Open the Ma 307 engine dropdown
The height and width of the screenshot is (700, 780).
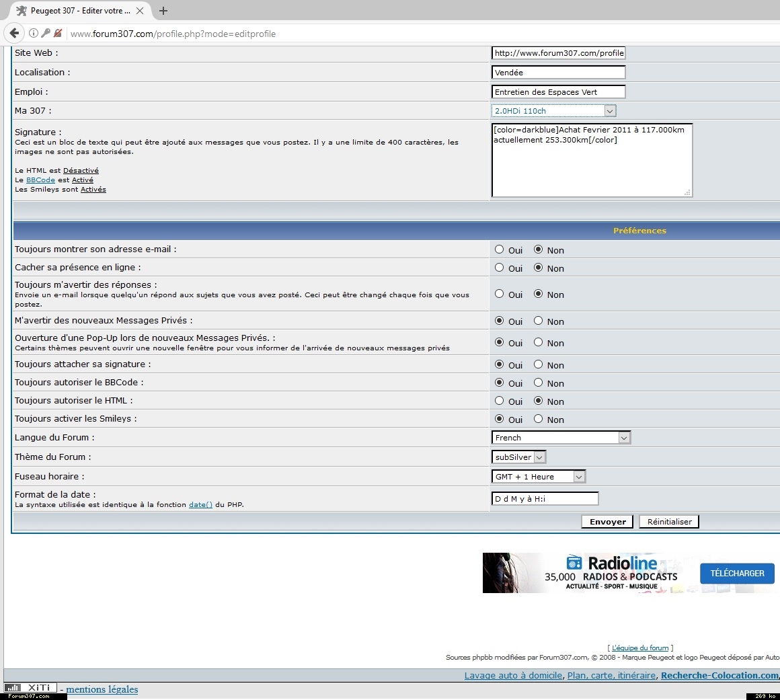pyautogui.click(x=553, y=111)
